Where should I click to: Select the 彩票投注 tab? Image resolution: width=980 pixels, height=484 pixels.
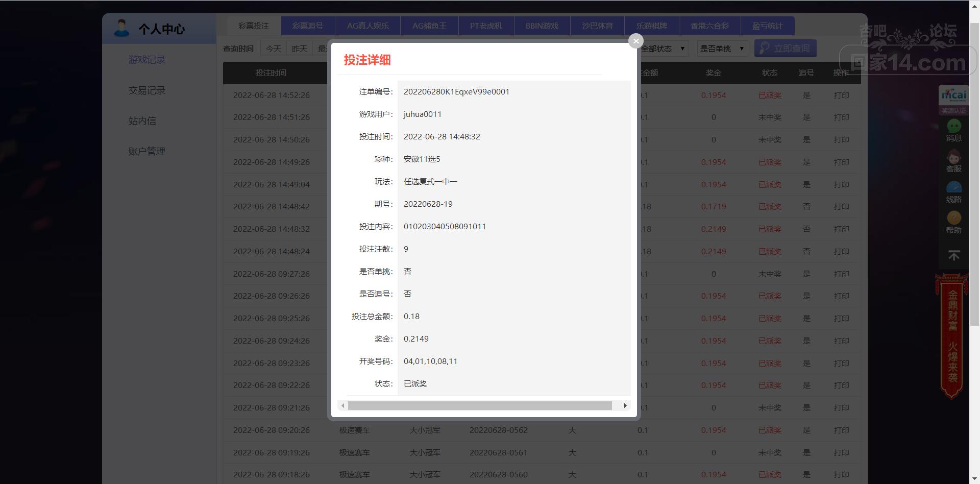point(254,26)
